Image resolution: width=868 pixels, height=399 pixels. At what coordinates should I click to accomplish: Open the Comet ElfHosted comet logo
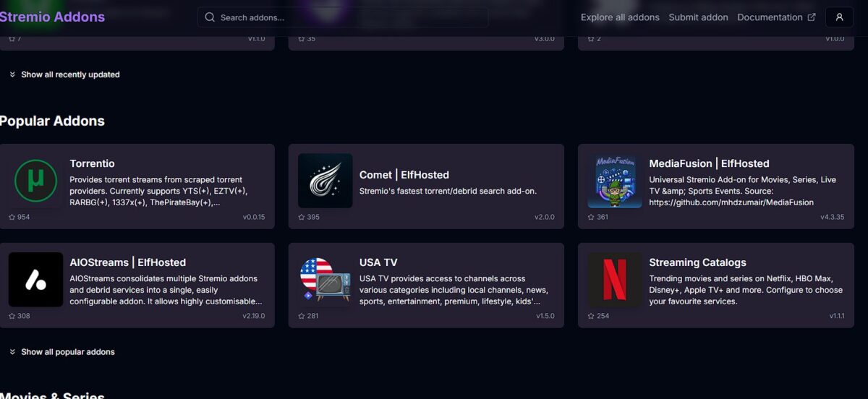pyautogui.click(x=325, y=181)
